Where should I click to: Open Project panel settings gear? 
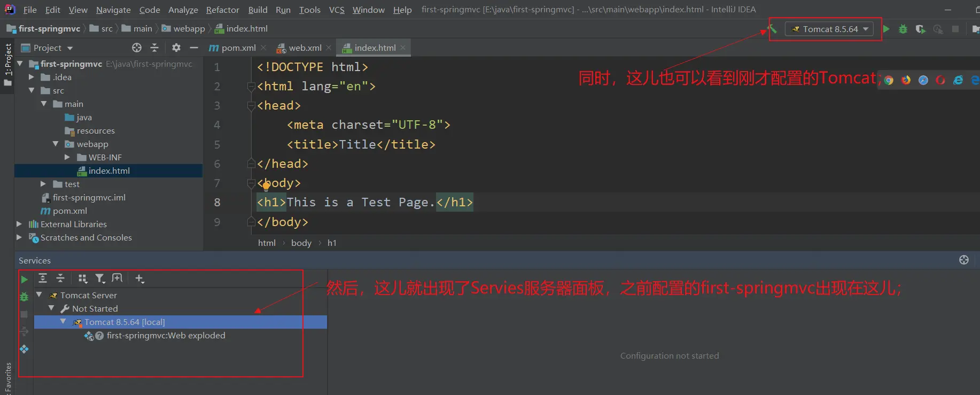tap(176, 48)
